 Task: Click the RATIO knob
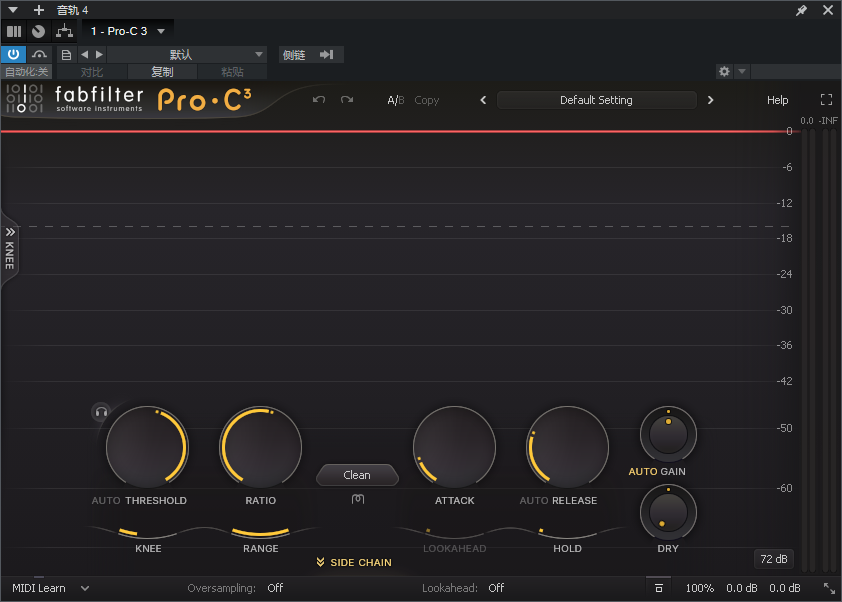coord(260,447)
